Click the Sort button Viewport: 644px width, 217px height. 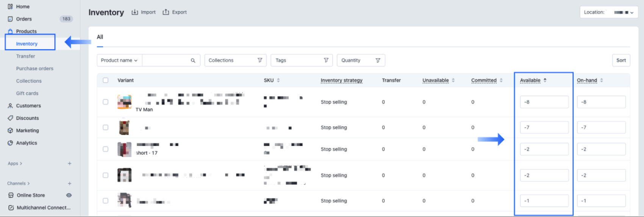coord(621,60)
